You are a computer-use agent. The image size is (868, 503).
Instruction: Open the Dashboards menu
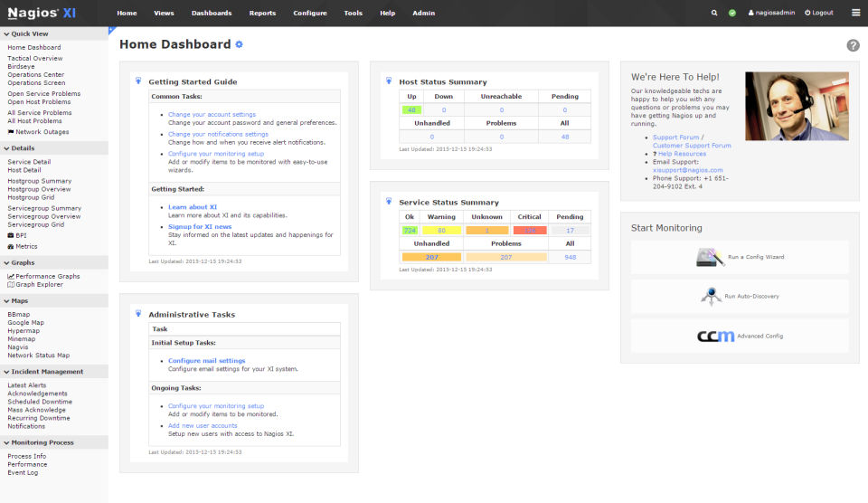[212, 13]
